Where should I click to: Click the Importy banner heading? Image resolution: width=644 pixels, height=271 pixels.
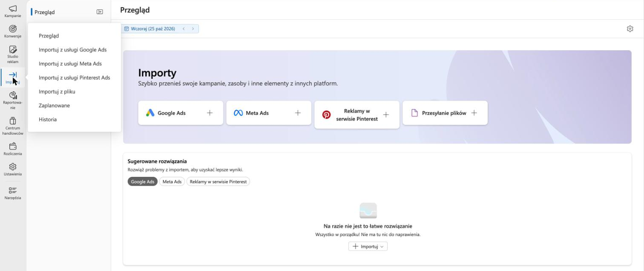point(157,72)
